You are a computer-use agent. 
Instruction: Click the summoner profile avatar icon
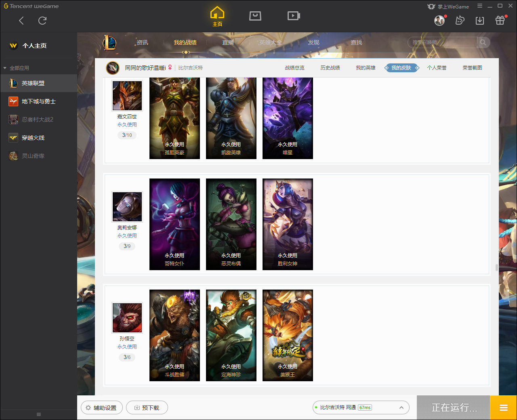[113, 68]
